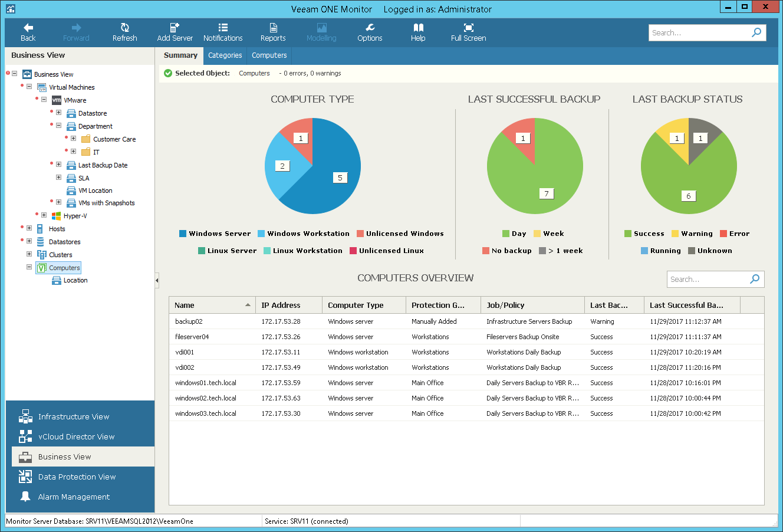Sort by the Protection Group column header
Viewport: 783px width, 532px height.
(443, 305)
